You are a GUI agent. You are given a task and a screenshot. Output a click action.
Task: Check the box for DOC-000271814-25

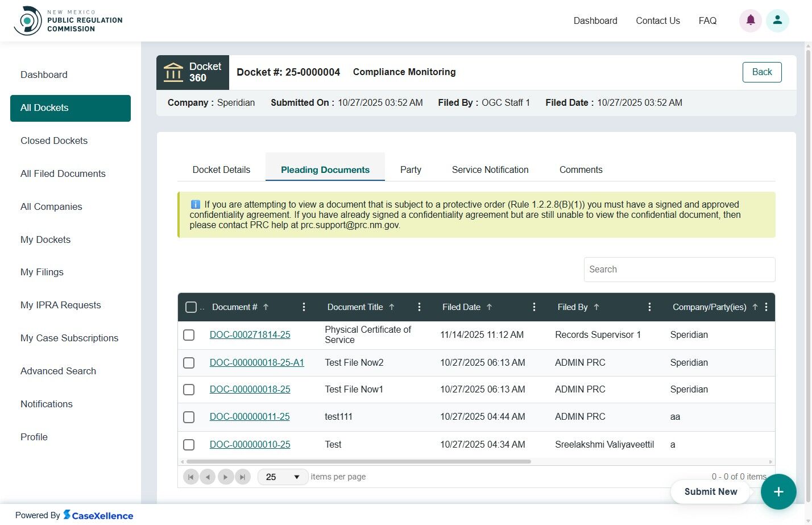coord(189,335)
